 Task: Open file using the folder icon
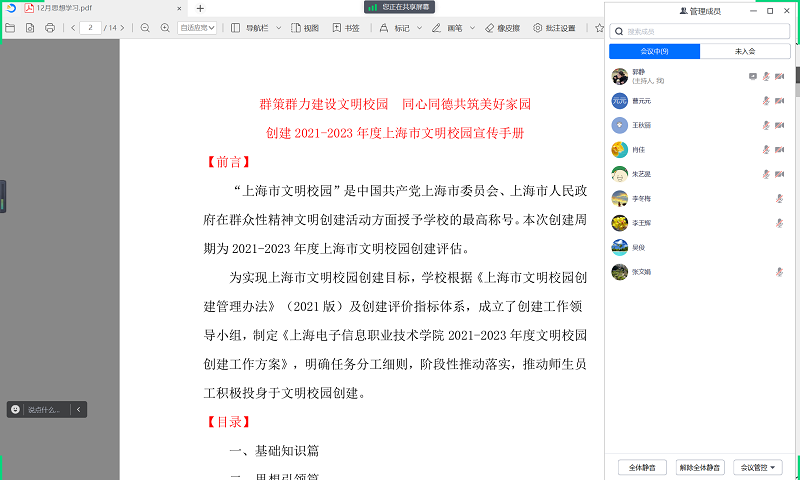coord(10,28)
